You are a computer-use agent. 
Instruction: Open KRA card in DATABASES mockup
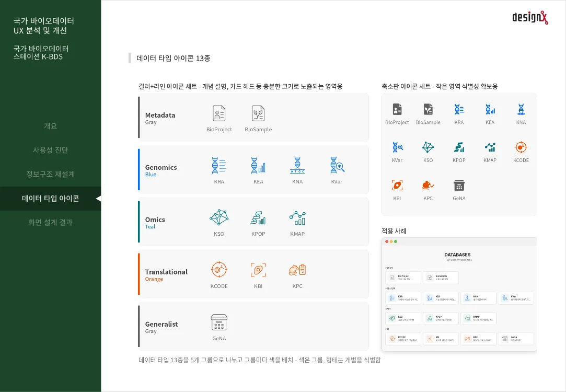click(x=403, y=298)
